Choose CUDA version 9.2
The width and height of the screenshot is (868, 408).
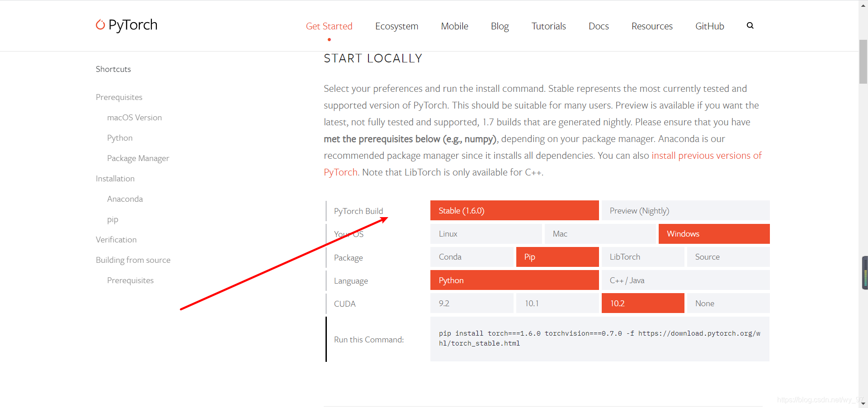click(x=472, y=303)
